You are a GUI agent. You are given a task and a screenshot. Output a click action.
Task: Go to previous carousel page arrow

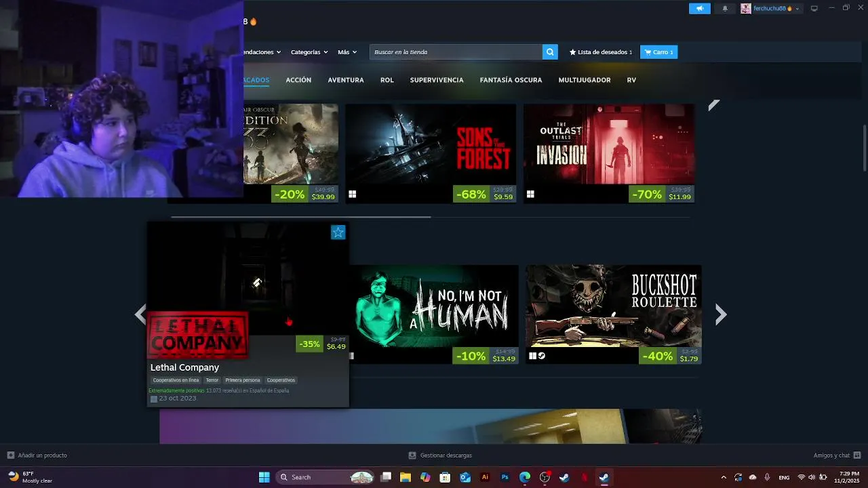pos(140,314)
